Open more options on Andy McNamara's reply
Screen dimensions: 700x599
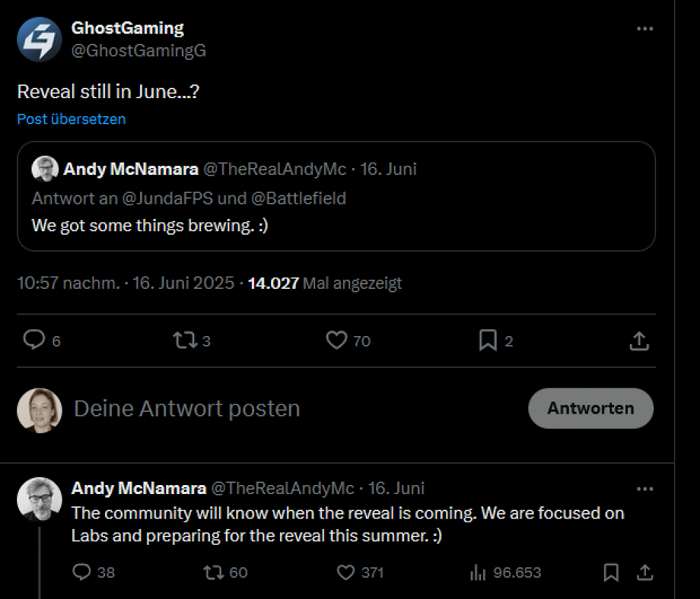click(x=644, y=489)
